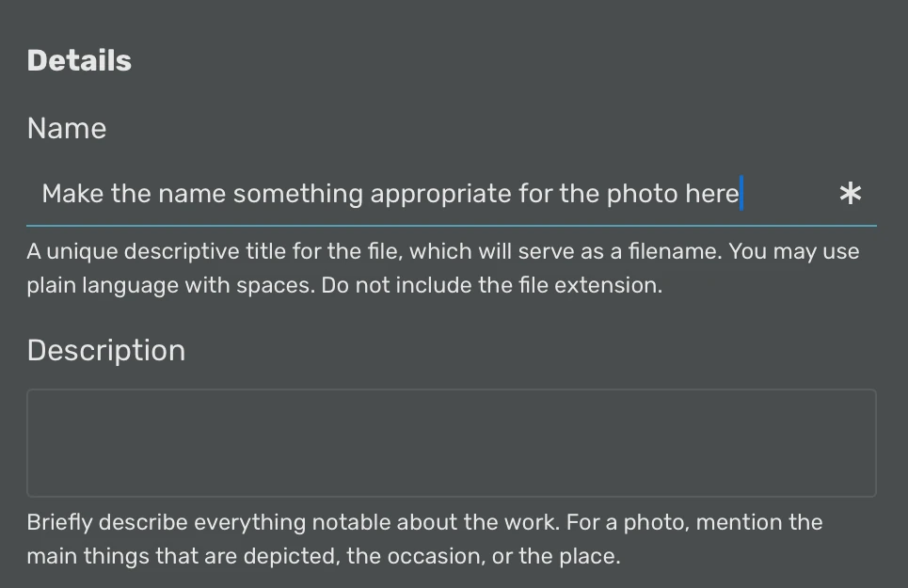
Task: Click the Description field label
Action: coord(106,350)
